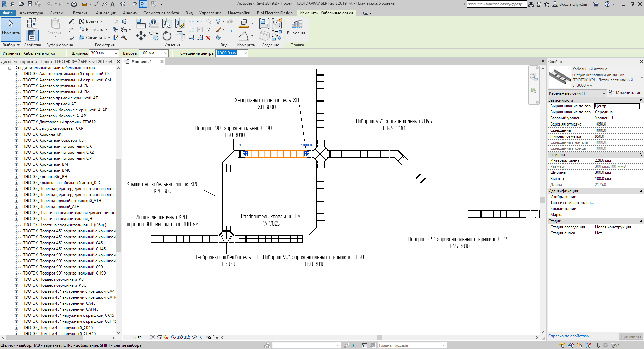This screenshot has width=644, height=349.
Task: Toggle the Detail Level icon in view control bar
Action: click(x=152, y=337)
